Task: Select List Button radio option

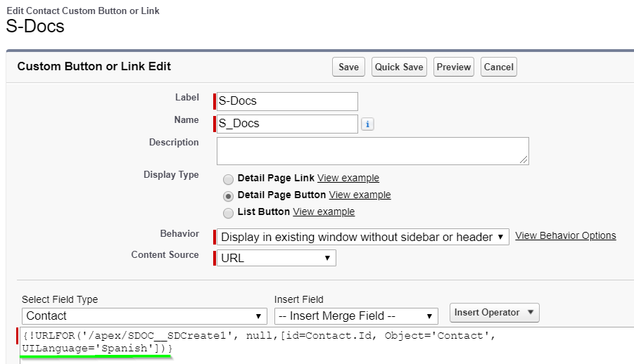Action: [229, 213]
